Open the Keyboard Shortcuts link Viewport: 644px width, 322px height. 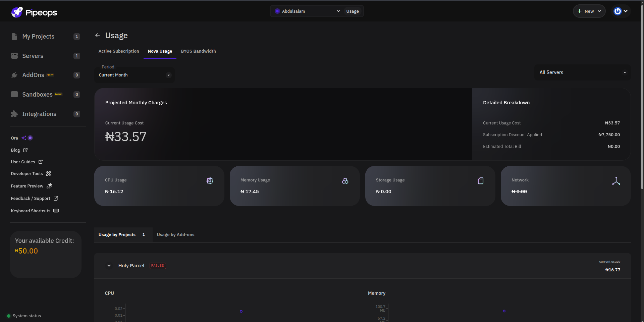[35, 211]
